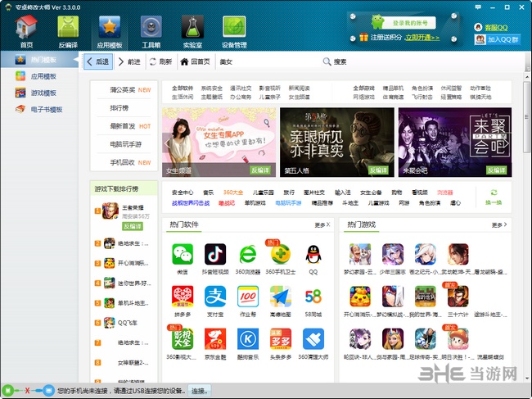Open the 反编译 decompile tool
This screenshot has width=532, height=399.
tap(68, 32)
